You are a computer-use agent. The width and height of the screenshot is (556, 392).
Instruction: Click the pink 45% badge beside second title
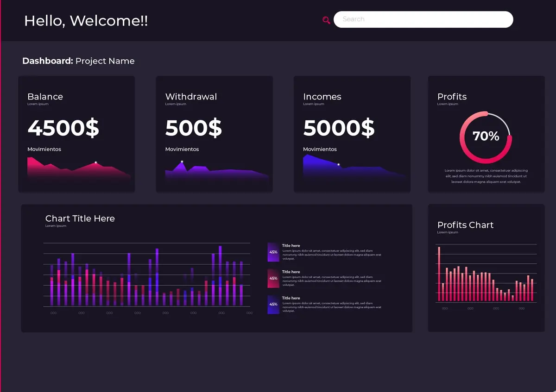coord(273,279)
